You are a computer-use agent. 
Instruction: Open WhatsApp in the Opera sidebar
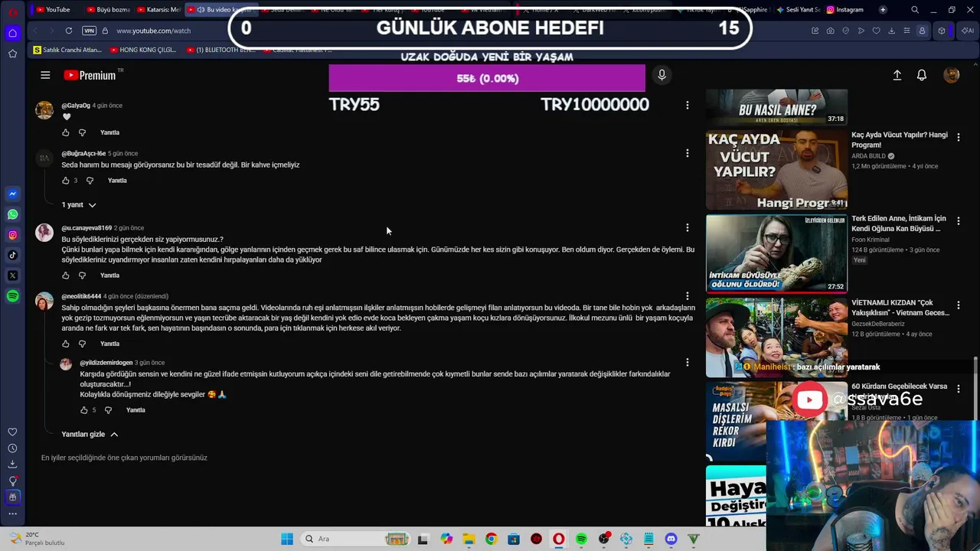(13, 214)
